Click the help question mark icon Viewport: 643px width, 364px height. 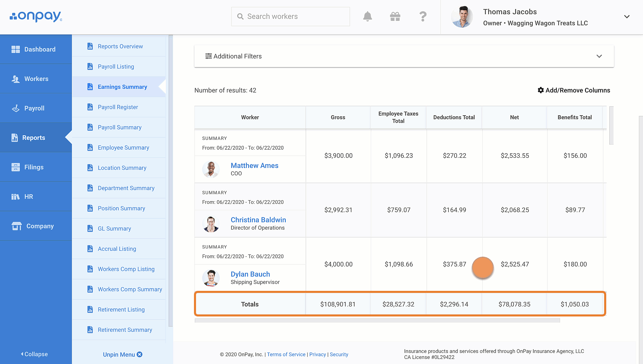423,16
